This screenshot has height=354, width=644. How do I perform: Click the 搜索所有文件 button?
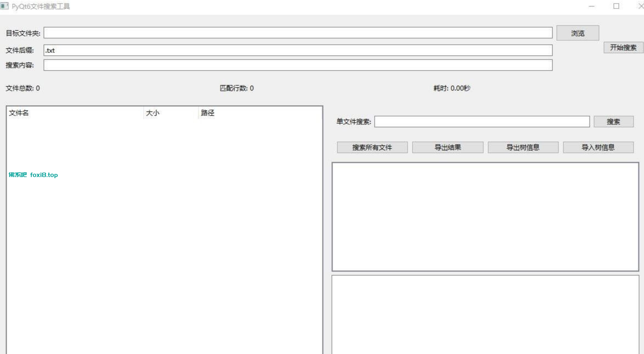372,147
